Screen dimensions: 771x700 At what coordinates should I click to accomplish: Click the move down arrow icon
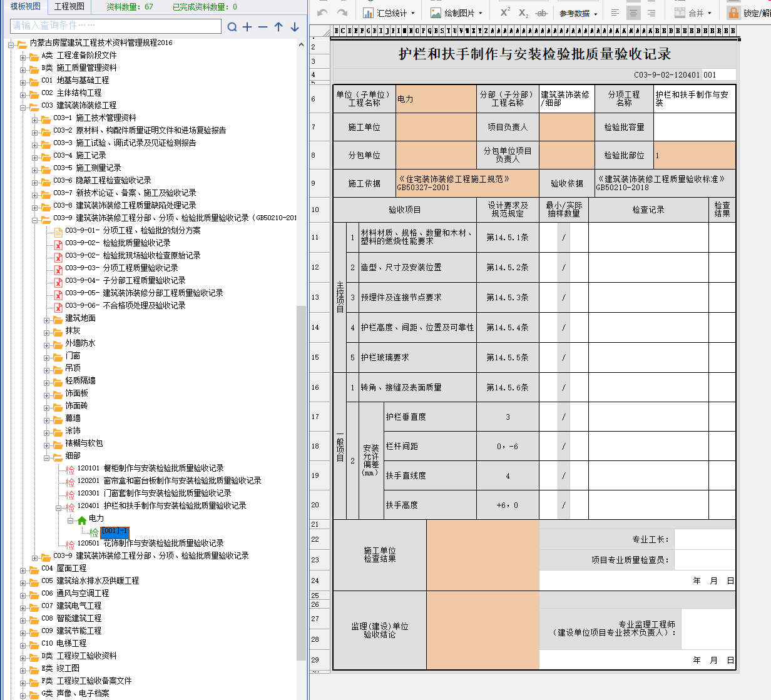pos(295,27)
